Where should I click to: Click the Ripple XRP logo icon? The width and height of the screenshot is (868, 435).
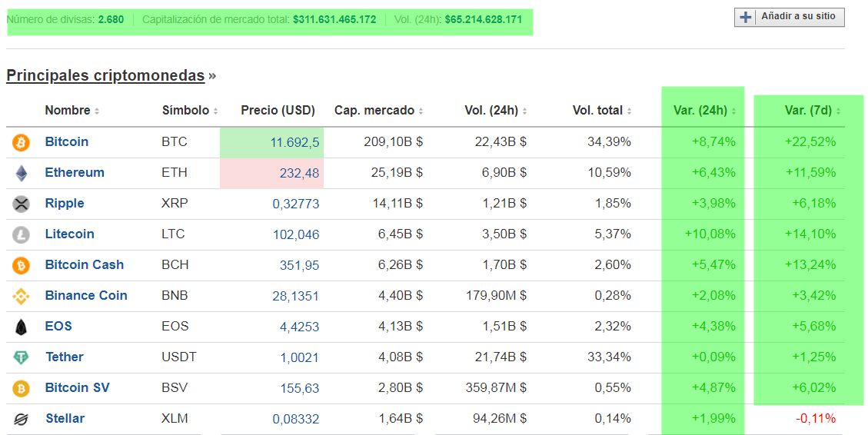(x=21, y=204)
